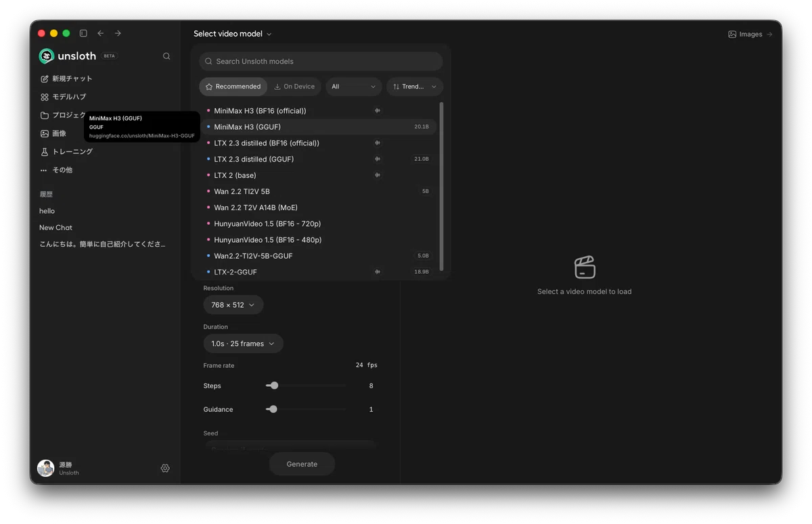Viewport: 812px width, 524px height.
Task: Click the magnifier icon in model search
Action: click(x=208, y=61)
